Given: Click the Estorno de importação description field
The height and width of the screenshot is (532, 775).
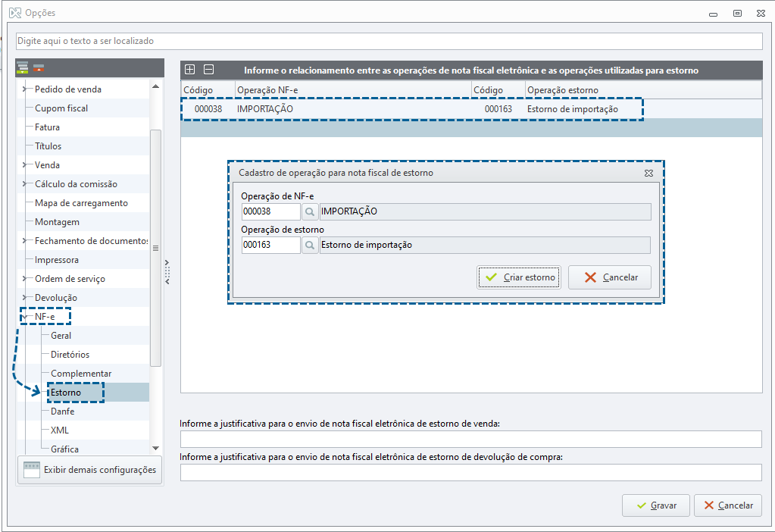Looking at the screenshot, I should 486,245.
